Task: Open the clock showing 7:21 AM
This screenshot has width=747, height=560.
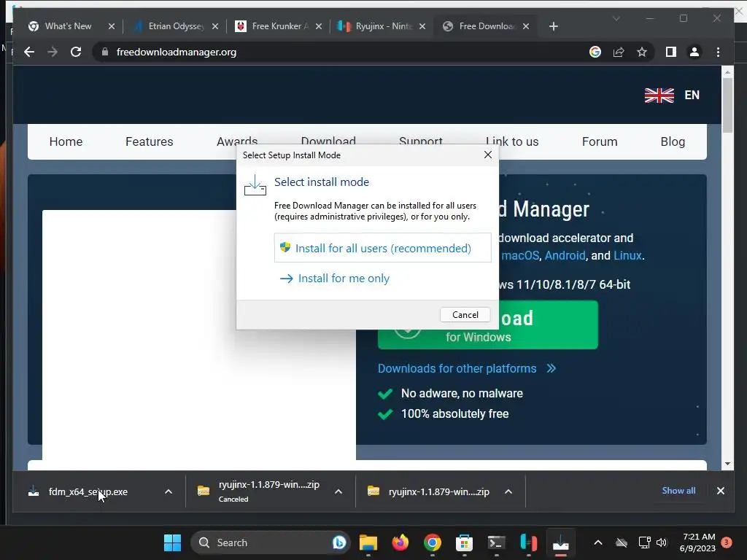Action: point(698,542)
